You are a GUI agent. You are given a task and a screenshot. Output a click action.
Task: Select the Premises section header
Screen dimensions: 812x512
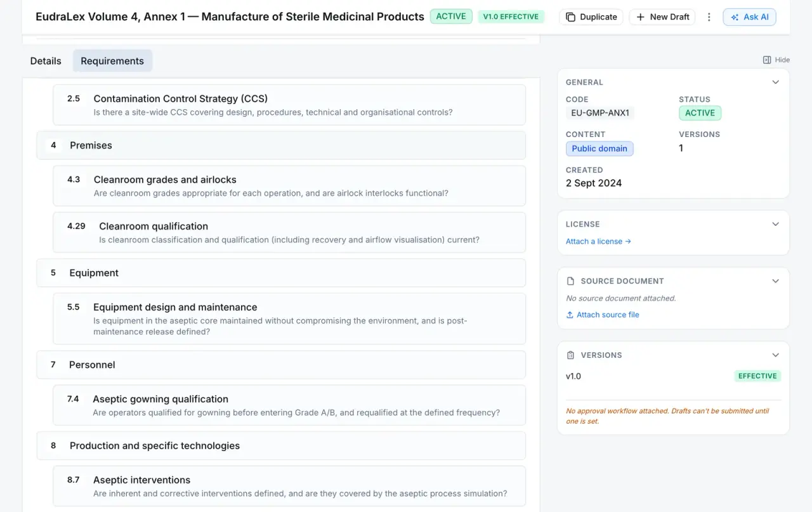click(x=281, y=145)
